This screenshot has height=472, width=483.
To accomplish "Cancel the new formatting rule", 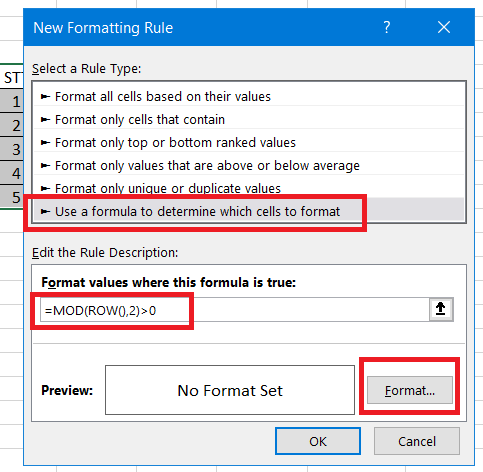I will [x=417, y=441].
